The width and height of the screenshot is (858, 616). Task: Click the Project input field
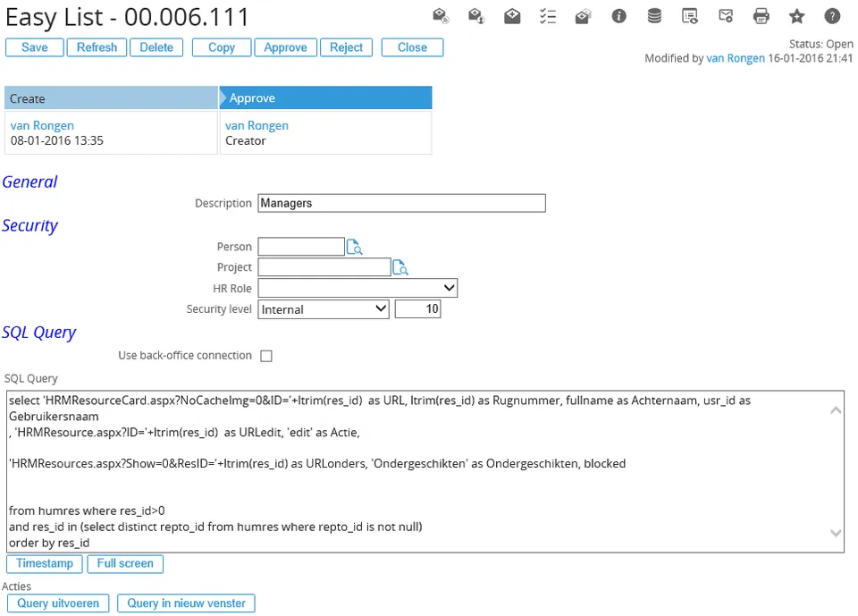(x=324, y=267)
